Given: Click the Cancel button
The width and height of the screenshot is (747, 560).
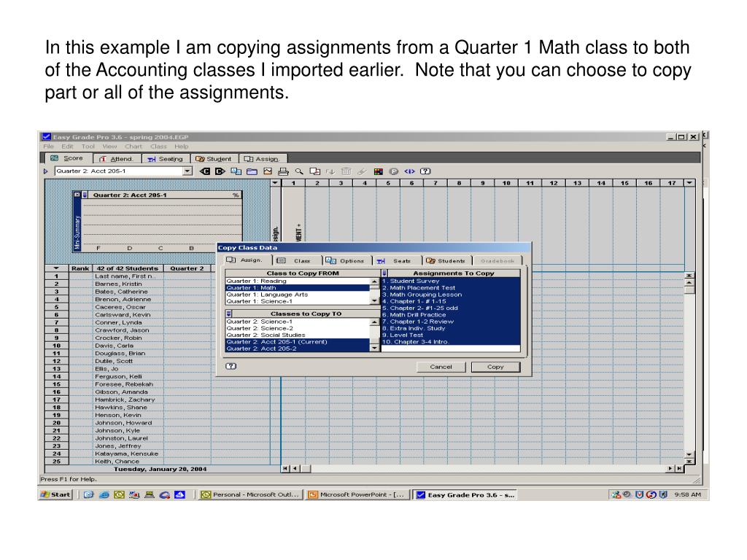Looking at the screenshot, I should (x=441, y=367).
